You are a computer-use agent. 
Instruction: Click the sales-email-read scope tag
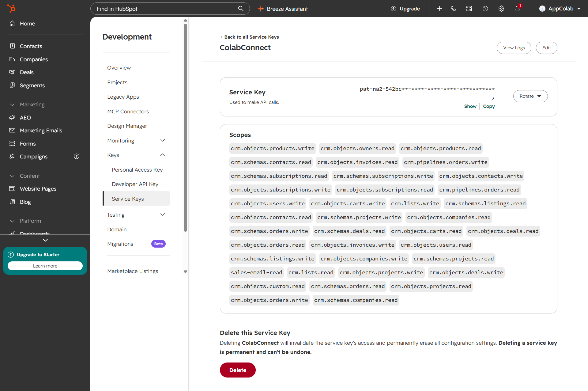tap(256, 272)
